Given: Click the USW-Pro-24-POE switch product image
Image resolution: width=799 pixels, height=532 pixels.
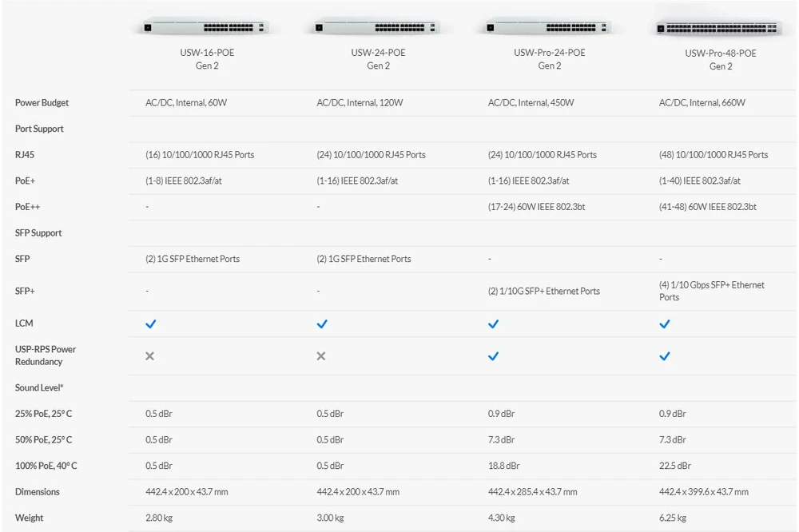Looking at the screenshot, I should click(x=549, y=28).
